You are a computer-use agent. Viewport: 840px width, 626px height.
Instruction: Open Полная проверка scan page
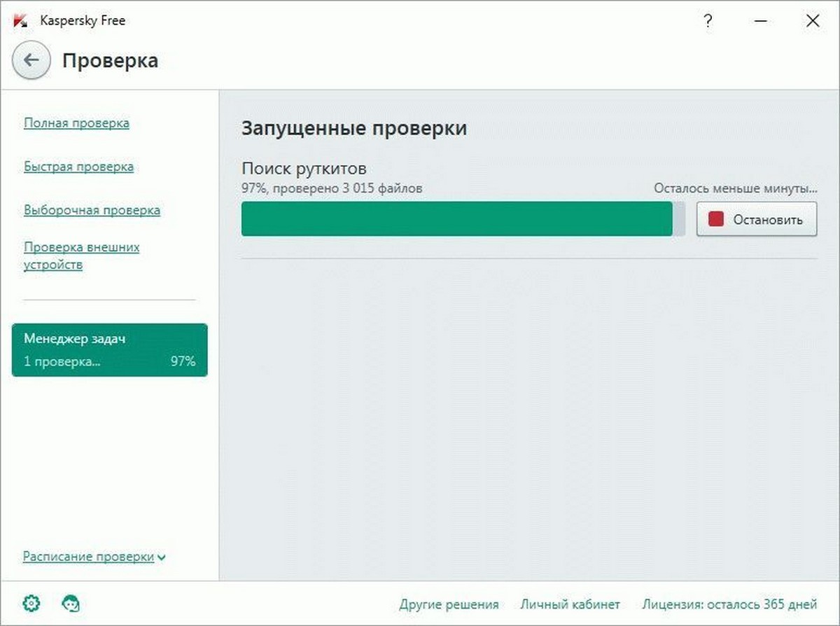click(x=76, y=123)
